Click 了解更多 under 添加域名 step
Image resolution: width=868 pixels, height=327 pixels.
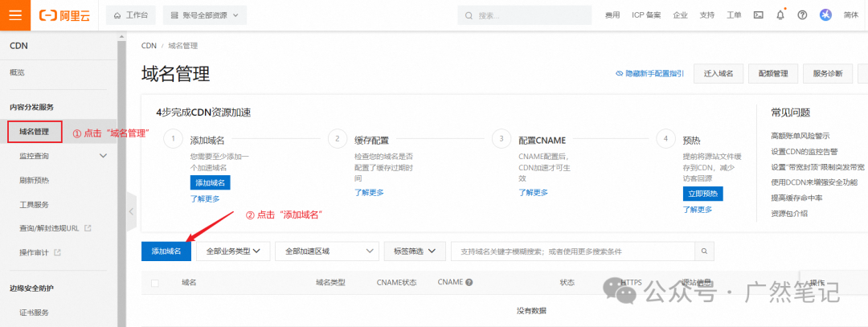205,198
